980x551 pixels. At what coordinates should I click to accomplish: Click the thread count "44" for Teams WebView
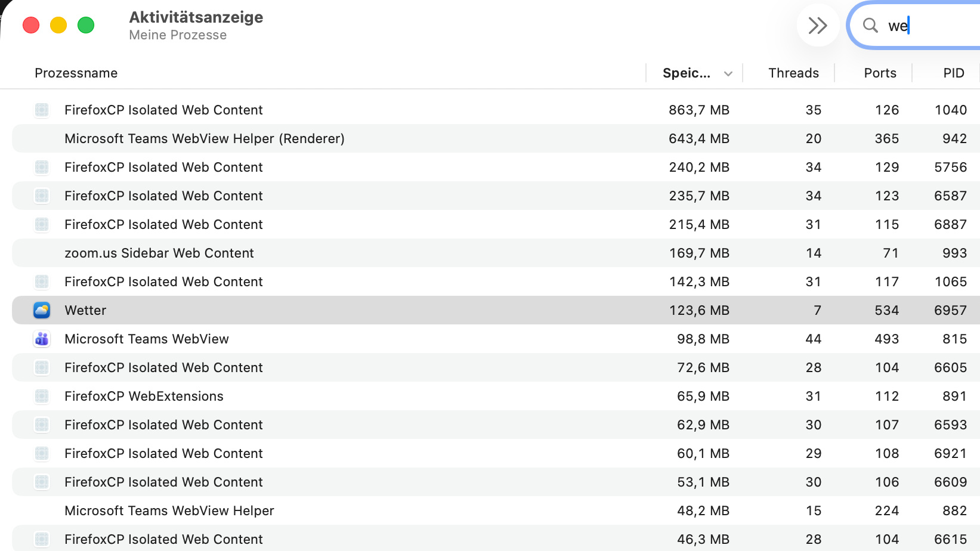click(814, 339)
